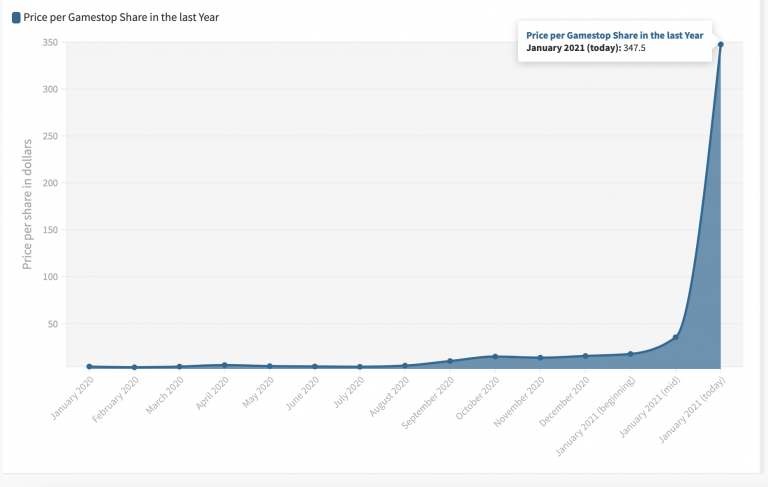Screen dimensions: 768x487
Task: Click the y-axis label 350
Action: (x=50, y=43)
